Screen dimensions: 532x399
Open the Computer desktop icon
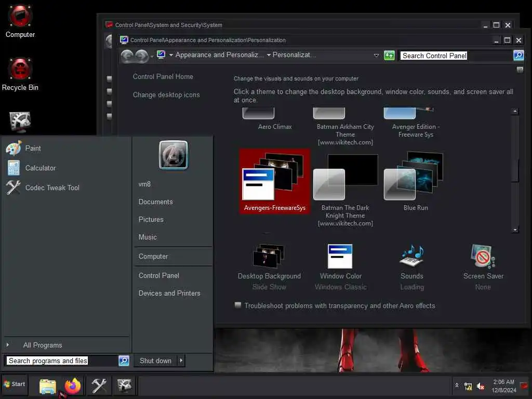pyautogui.click(x=20, y=20)
